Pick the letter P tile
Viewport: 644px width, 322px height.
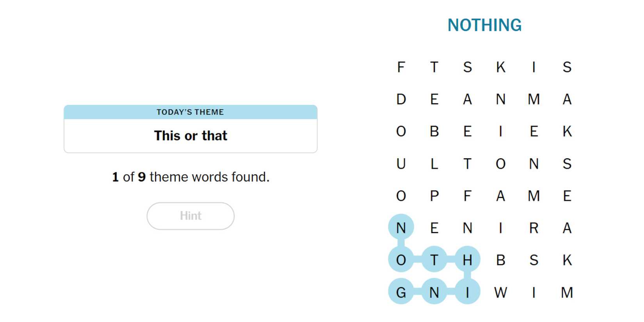434,196
